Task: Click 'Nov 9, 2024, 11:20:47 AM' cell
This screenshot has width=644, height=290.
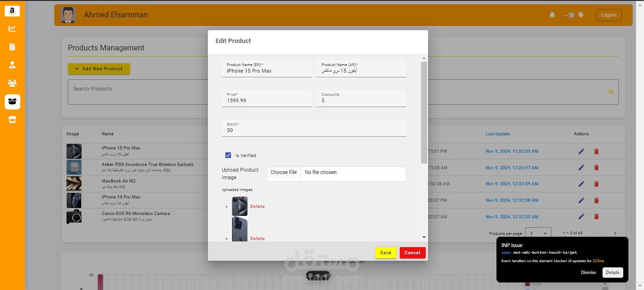Action: [x=512, y=168]
